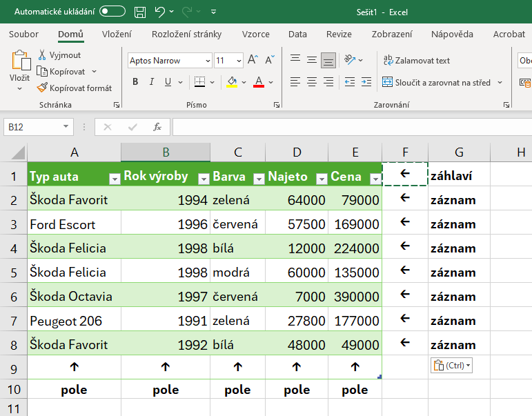The height and width of the screenshot is (416, 532).
Task: Open fill color palette arrow
Action: tap(244, 82)
